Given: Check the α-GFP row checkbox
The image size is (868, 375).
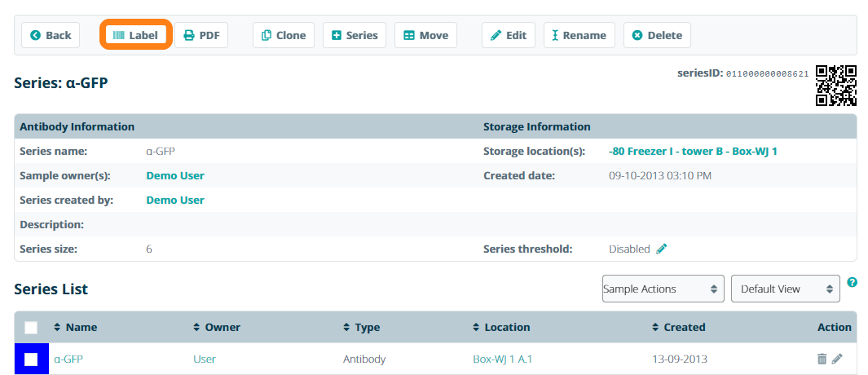Looking at the screenshot, I should (31, 359).
